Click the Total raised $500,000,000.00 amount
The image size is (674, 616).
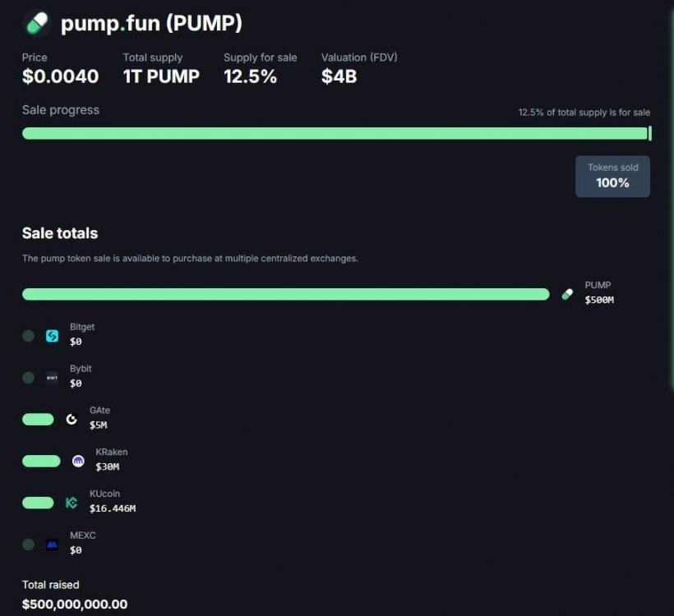[x=75, y=604]
